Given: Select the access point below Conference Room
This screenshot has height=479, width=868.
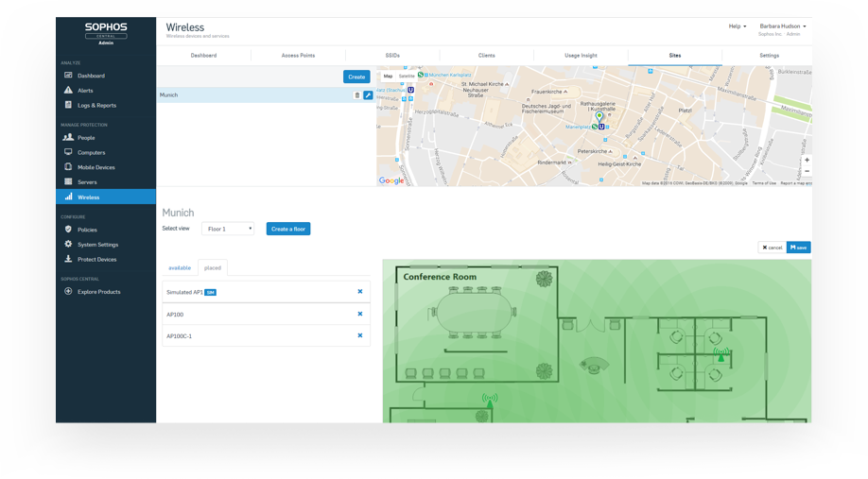Looking at the screenshot, I should pyautogui.click(x=488, y=401).
